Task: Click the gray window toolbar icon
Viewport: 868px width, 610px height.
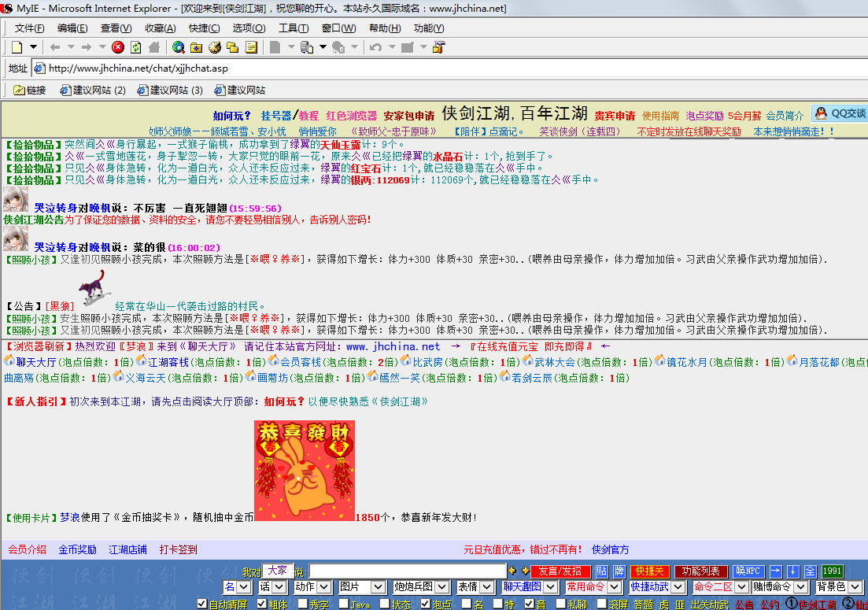Action: click(408, 47)
